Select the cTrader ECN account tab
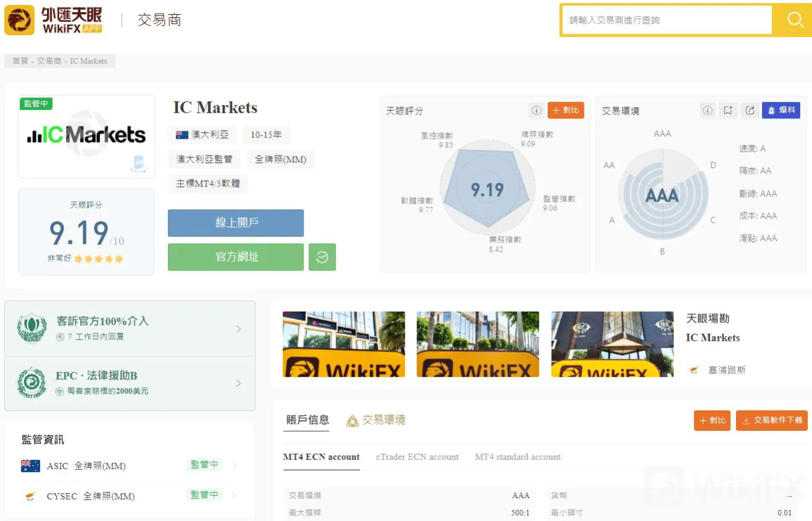812x521 pixels. 418,457
